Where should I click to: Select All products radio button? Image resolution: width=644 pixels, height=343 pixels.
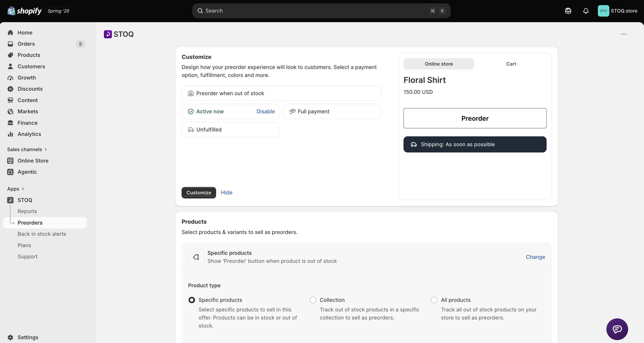(434, 300)
